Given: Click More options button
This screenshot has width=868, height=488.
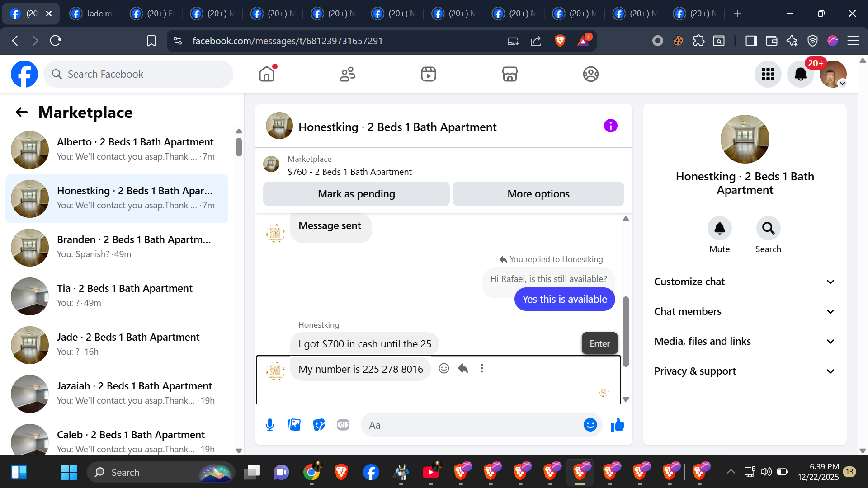Looking at the screenshot, I should tap(538, 194).
